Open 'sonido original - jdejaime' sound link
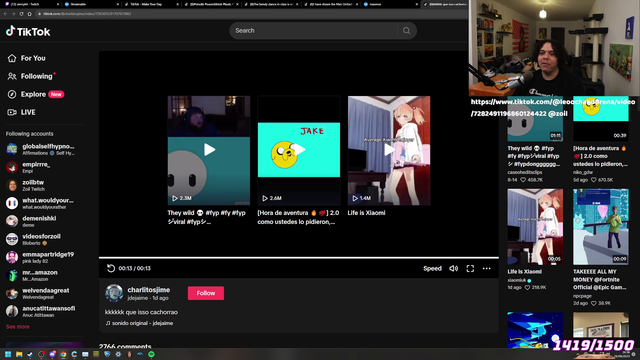Viewport: 640px width, 360px height. (139, 323)
